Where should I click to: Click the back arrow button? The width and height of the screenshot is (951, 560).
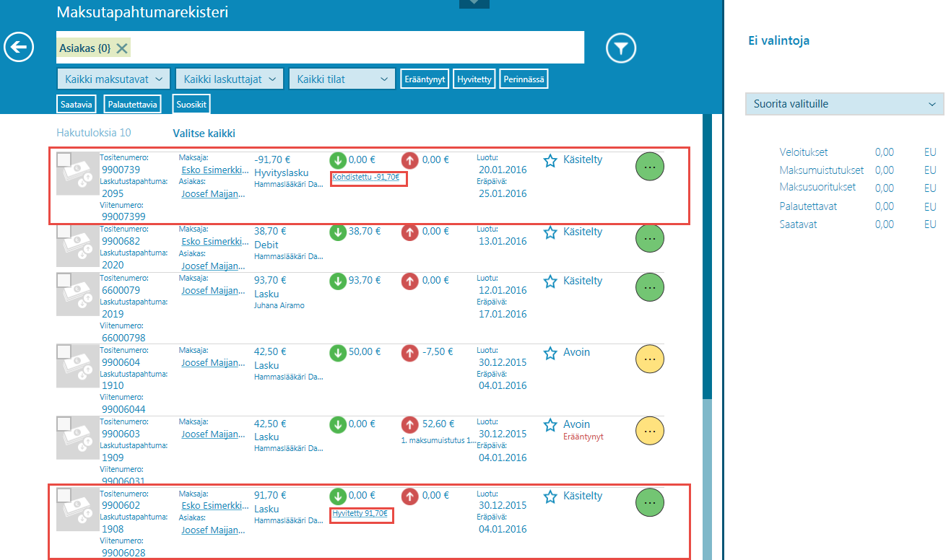[19, 48]
